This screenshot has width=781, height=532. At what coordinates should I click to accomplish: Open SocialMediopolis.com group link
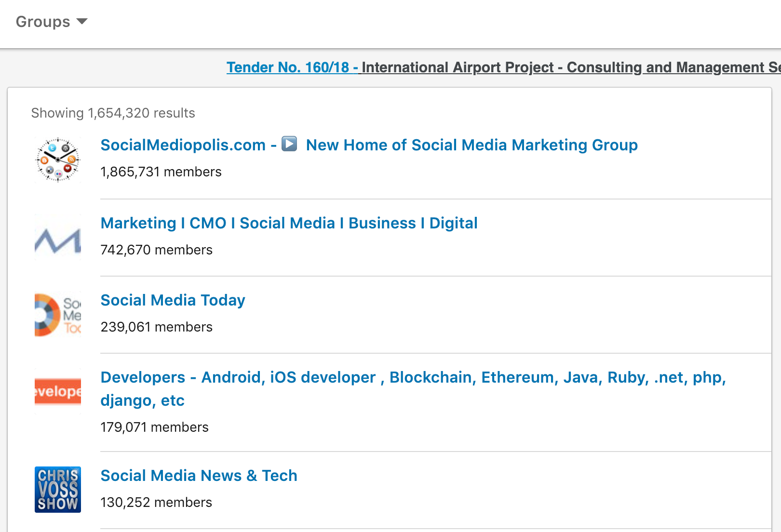pyautogui.click(x=369, y=145)
